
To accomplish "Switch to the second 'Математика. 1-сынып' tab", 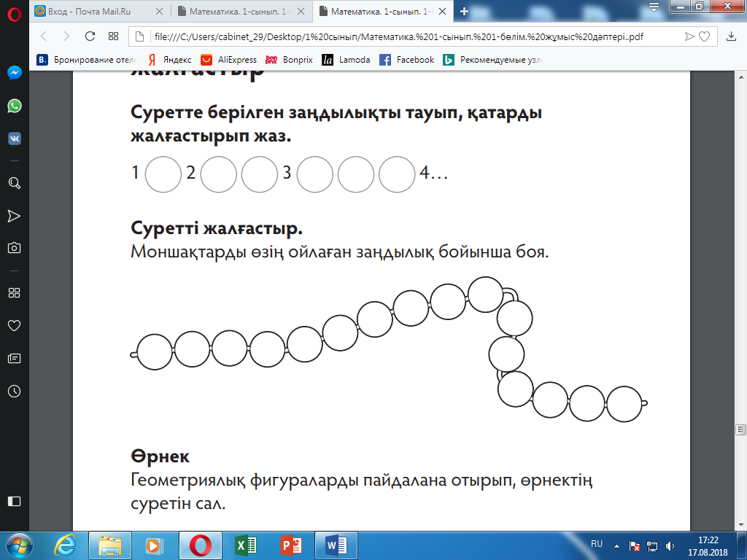I will pyautogui.click(x=240, y=12).
